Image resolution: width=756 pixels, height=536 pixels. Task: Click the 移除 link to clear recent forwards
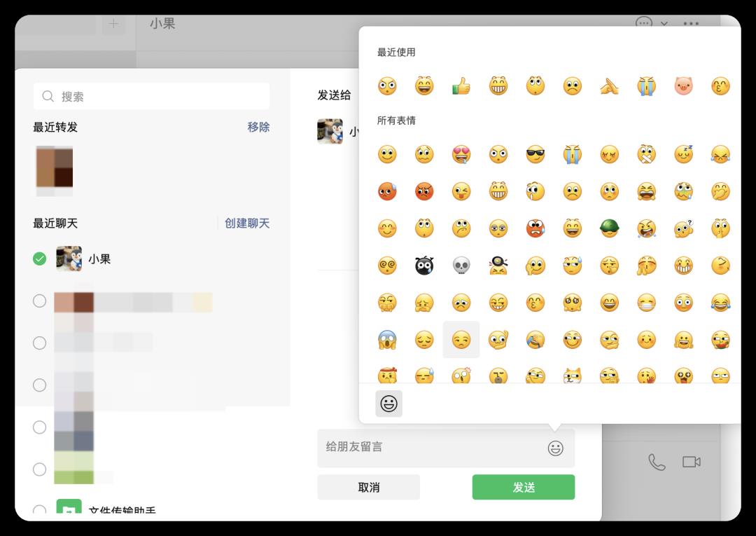coord(258,127)
